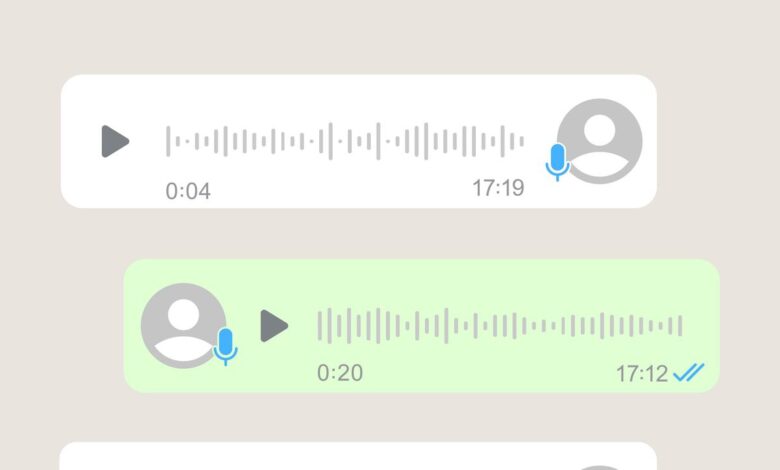
Task: Jump to the end of the 0:04 waveform
Action: coord(522,141)
